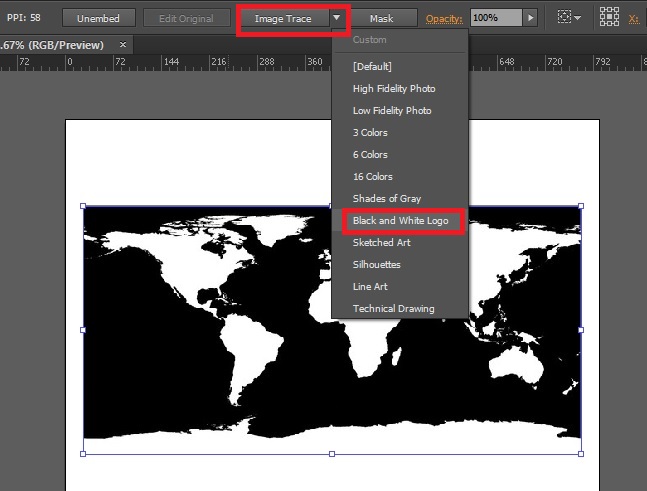Click the Mask button
The height and width of the screenshot is (491, 647).
tap(382, 19)
